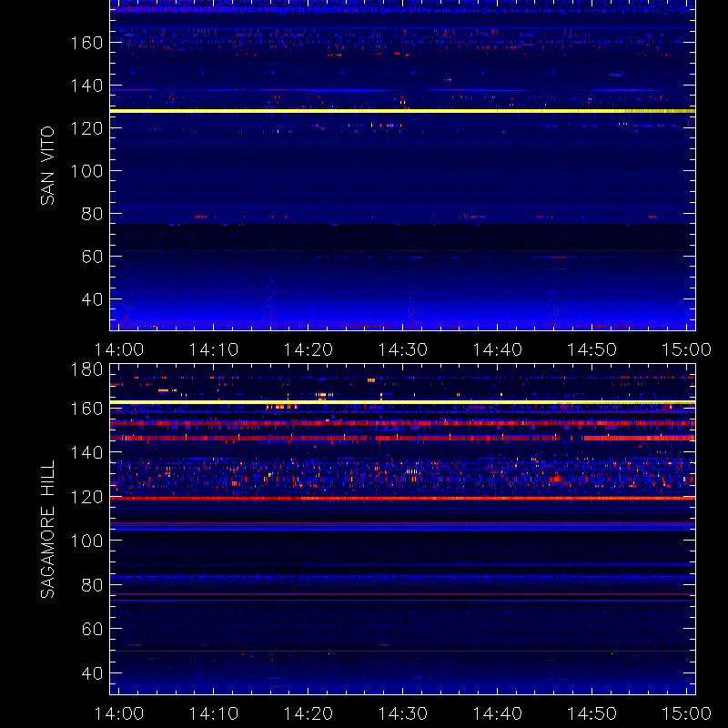Click the SAGAMORE HILL axis title
Viewport: 728px width, 728px height.
47,530
